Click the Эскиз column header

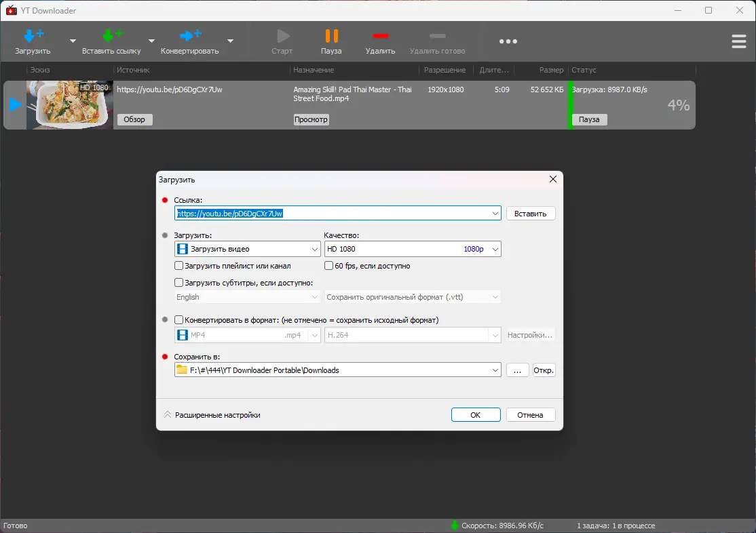point(40,70)
